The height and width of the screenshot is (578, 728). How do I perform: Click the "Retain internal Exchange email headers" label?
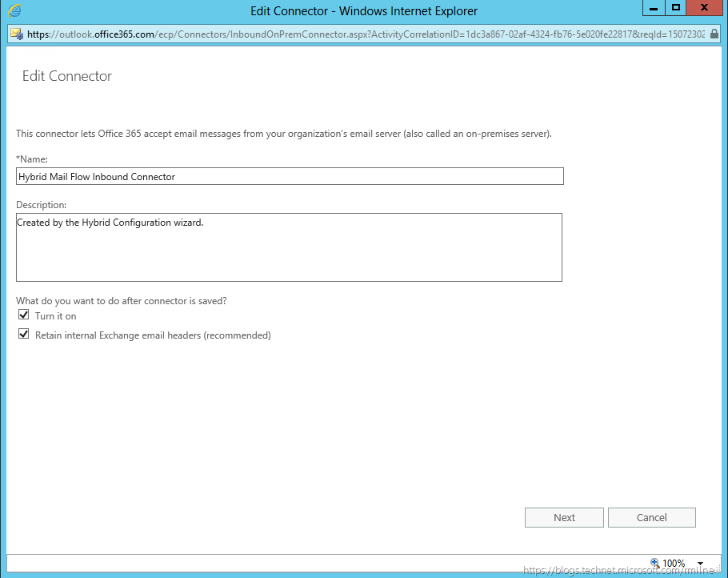coord(153,335)
